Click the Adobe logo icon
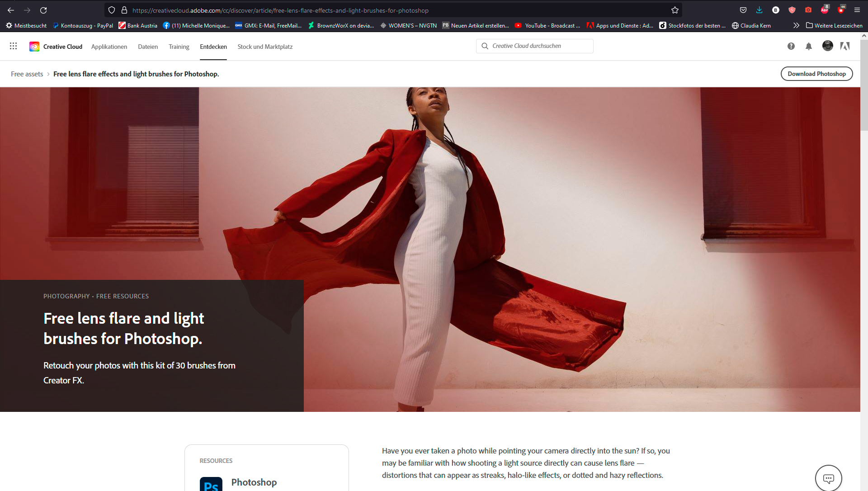The width and height of the screenshot is (868, 491). [845, 46]
